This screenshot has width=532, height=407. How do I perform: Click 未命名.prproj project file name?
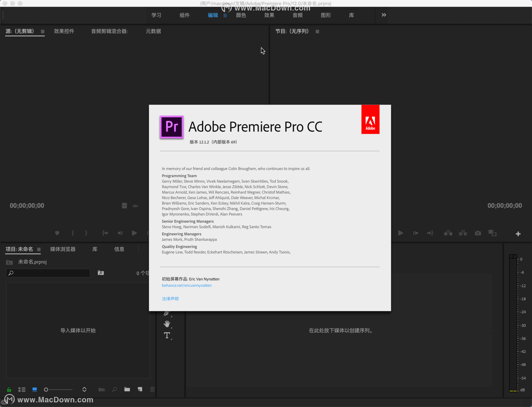click(32, 262)
